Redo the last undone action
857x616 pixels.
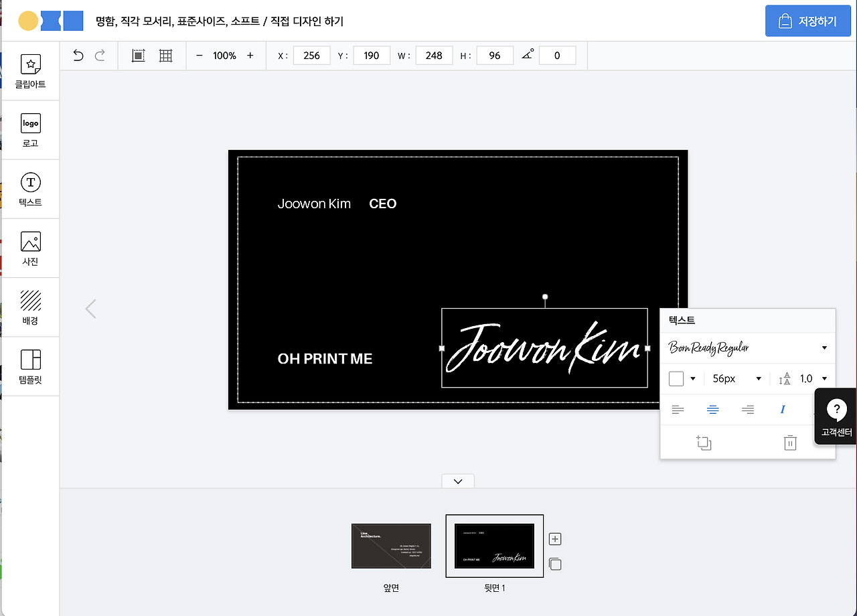100,56
